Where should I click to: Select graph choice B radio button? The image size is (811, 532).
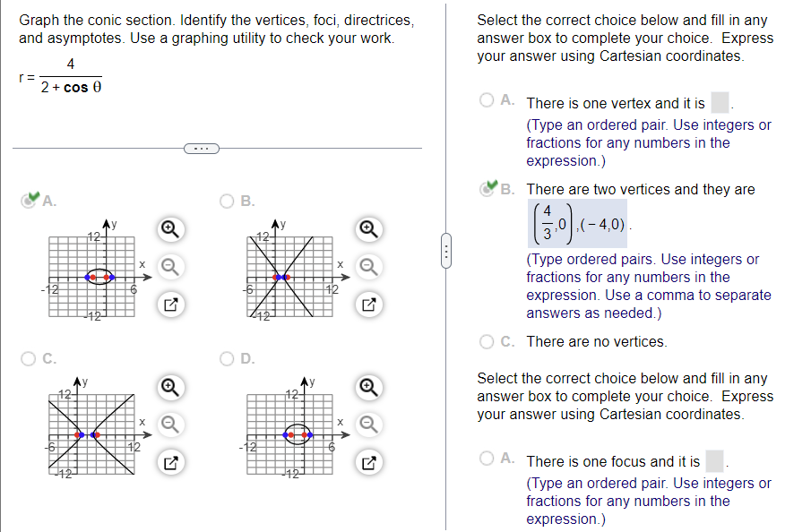point(225,200)
